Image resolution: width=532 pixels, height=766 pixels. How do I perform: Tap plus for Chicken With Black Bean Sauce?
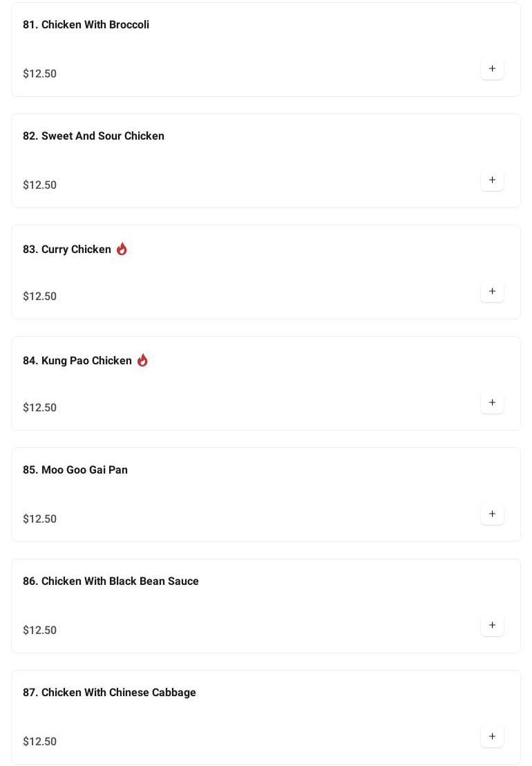pyautogui.click(x=492, y=626)
